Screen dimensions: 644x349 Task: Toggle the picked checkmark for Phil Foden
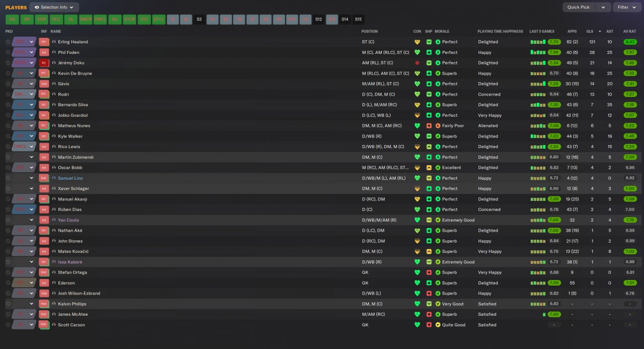click(x=8, y=52)
